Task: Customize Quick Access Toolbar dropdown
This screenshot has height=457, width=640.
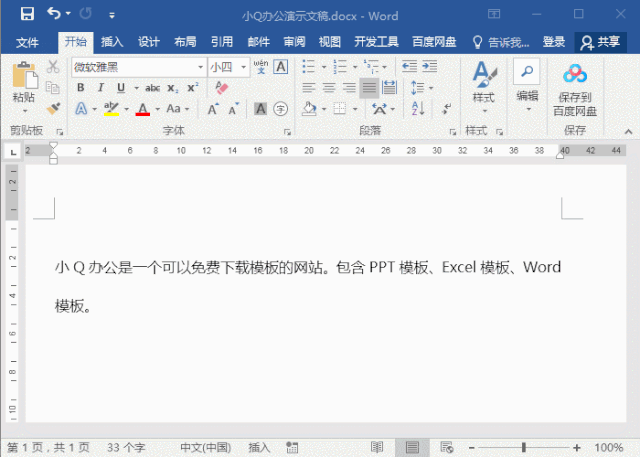Action: pos(112,16)
